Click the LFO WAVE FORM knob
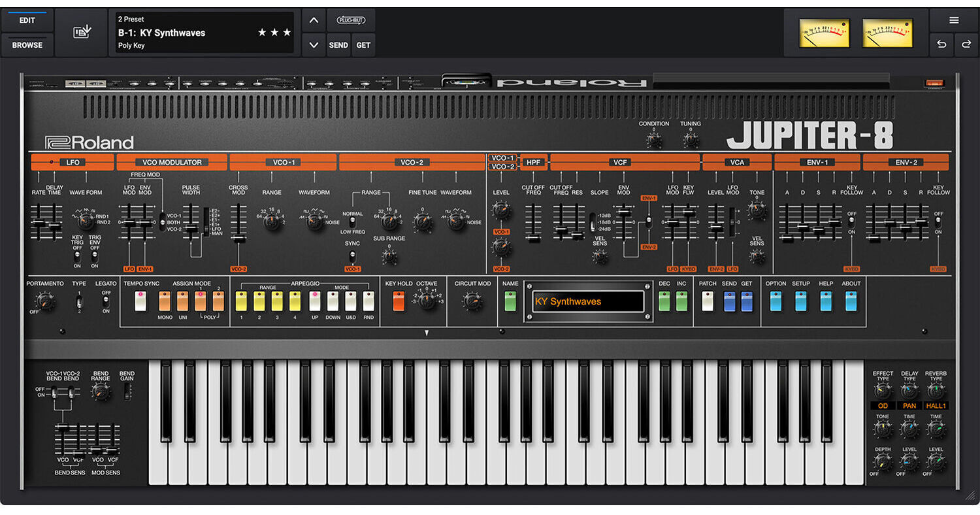The width and height of the screenshot is (980, 515). coord(85,221)
